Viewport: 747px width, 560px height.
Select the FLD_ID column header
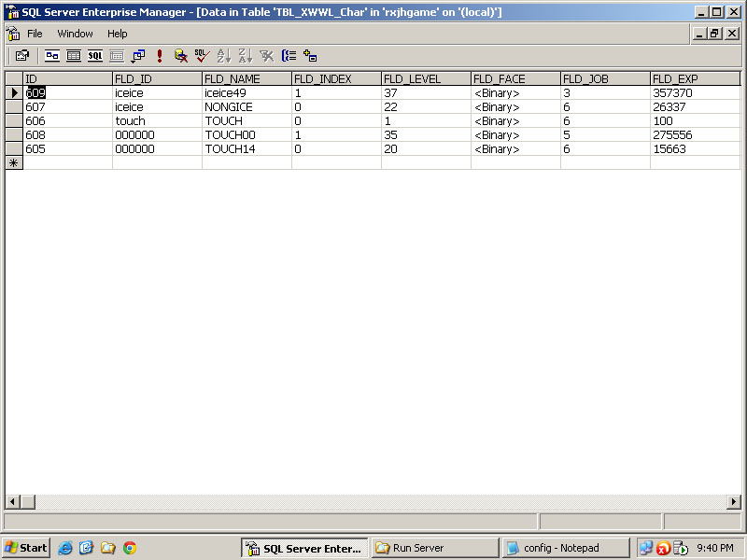pyautogui.click(x=157, y=78)
